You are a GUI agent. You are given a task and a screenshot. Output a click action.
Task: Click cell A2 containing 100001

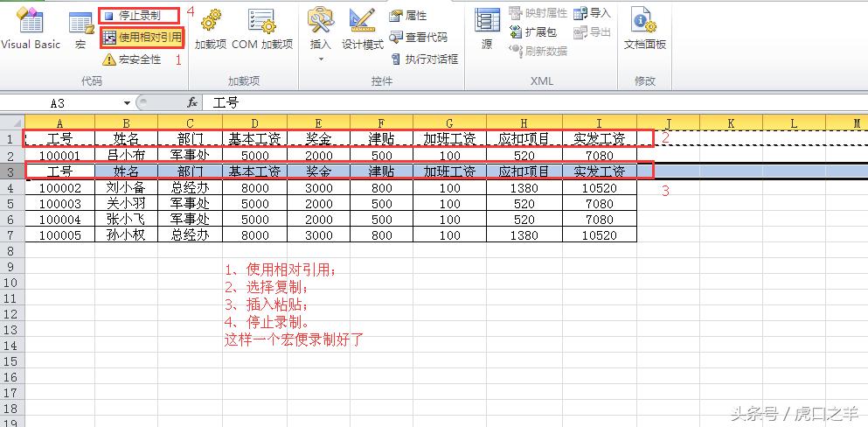[59, 156]
